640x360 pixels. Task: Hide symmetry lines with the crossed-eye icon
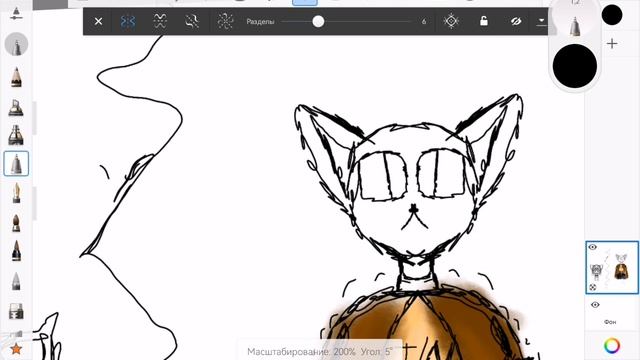(516, 21)
